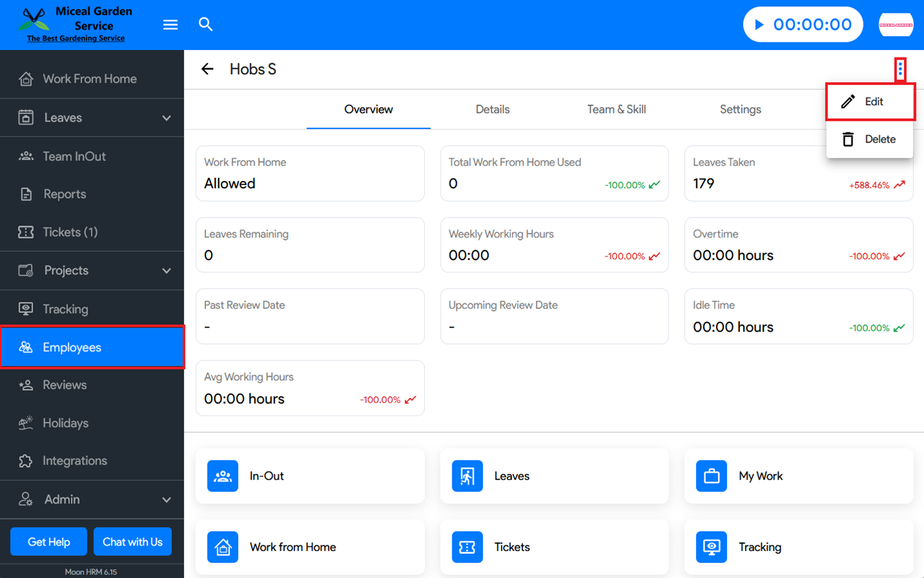This screenshot has width=924, height=578.
Task: Open the Team & Skill tab
Action: [616, 109]
